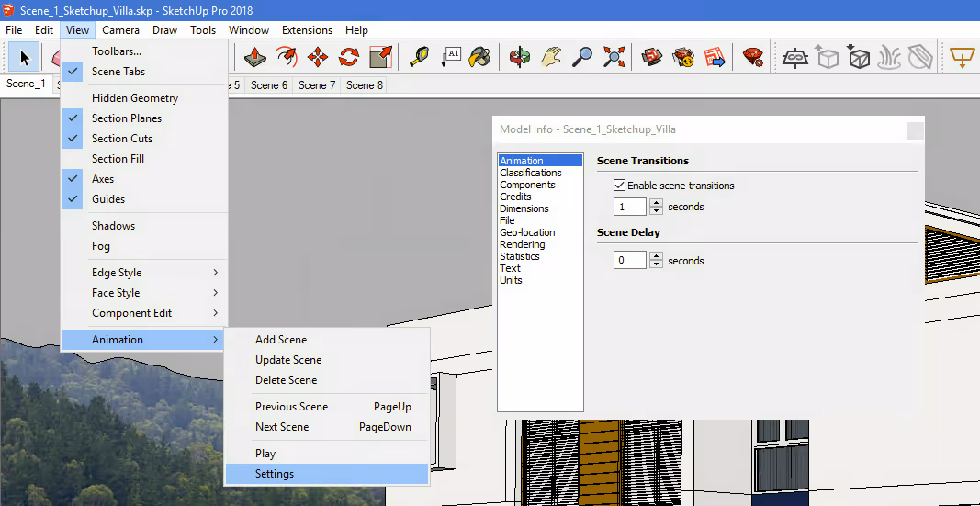Open the Extension Manager ruby icon
Screen dimensions: 980x506
tap(752, 58)
